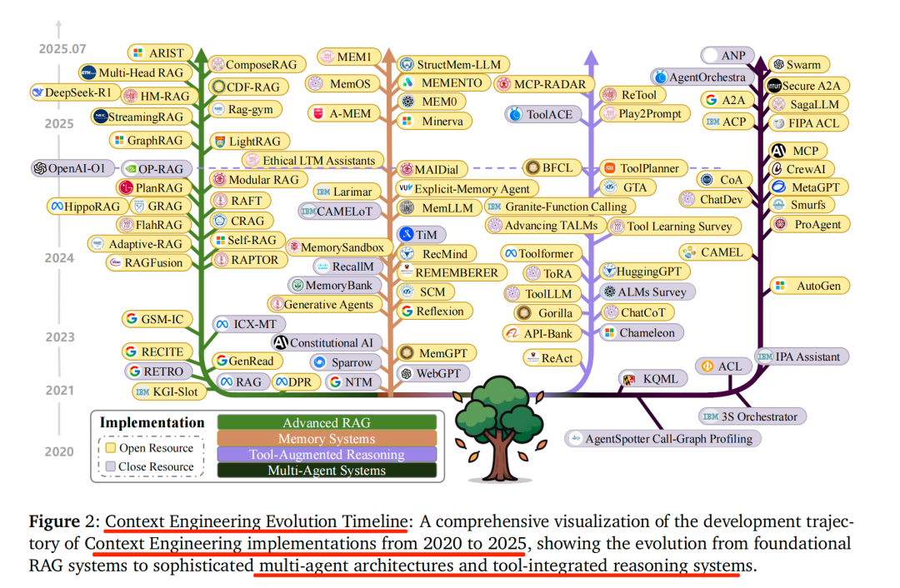Viewport: 900px width, 588px height.
Task: Click the "Multi-Head RAG" label
Action: pos(136,72)
